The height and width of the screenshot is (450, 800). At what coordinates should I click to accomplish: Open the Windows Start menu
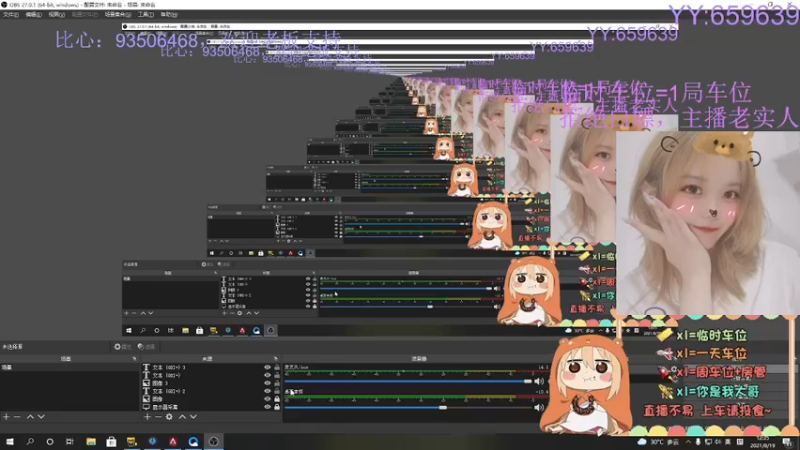click(x=10, y=441)
